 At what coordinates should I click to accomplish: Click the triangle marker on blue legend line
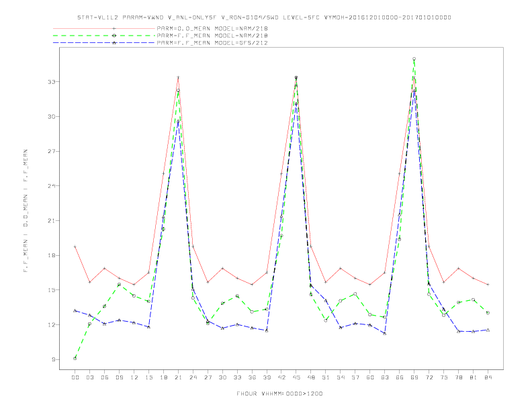coord(114,43)
